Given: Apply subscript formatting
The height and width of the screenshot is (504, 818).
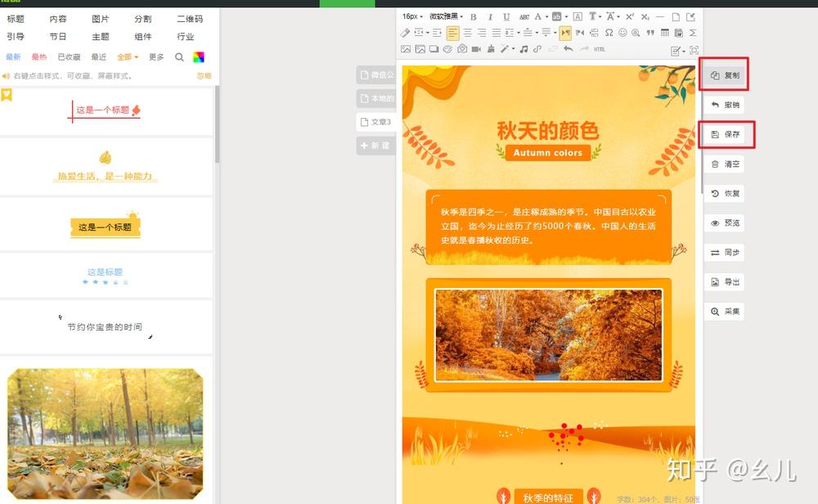Looking at the screenshot, I should point(645,16).
